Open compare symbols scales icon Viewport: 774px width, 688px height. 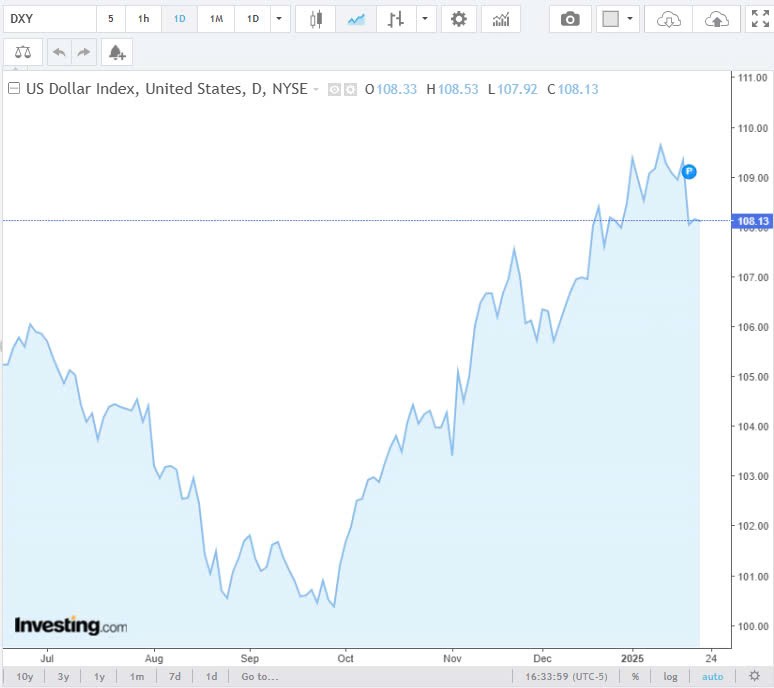point(23,52)
